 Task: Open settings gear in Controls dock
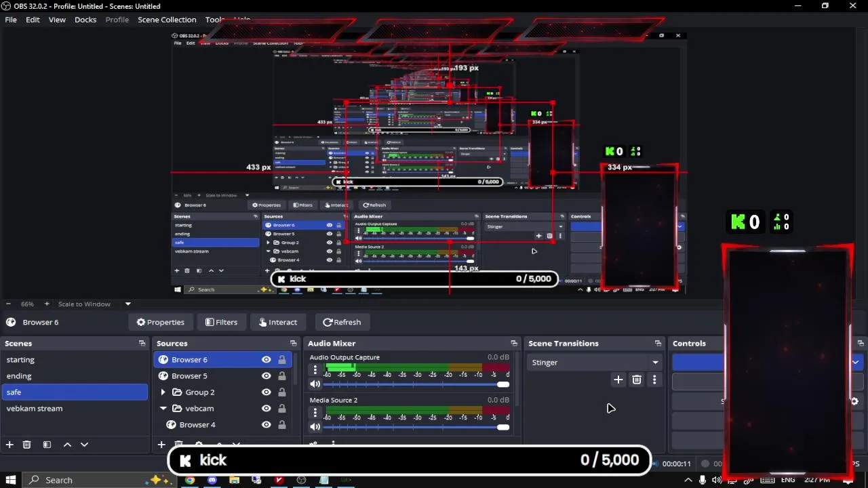pos(854,401)
